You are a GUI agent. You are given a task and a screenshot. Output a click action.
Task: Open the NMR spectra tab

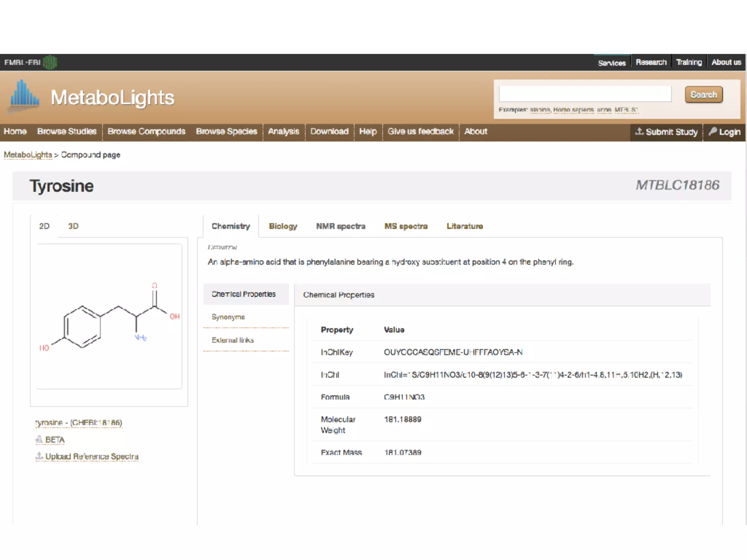point(340,226)
